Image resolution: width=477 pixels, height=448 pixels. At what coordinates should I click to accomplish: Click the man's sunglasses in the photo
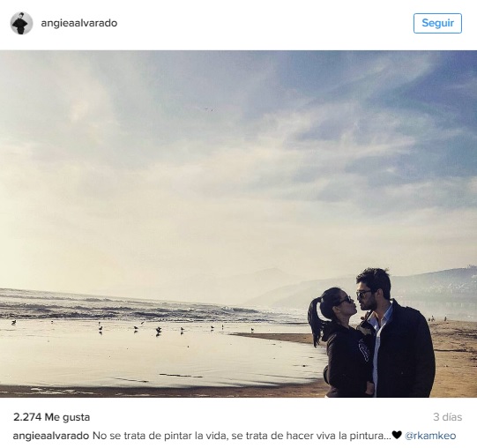coord(362,294)
